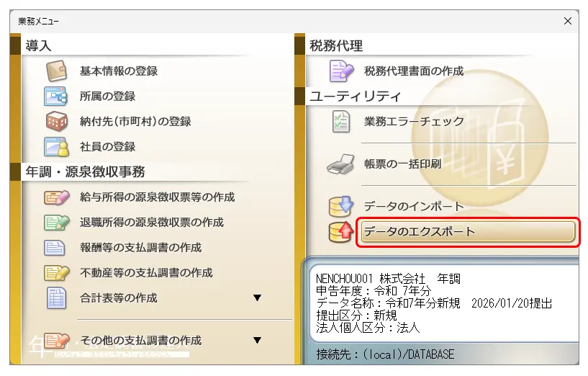
Task: Close the 業務メニュー window
Action: point(568,21)
